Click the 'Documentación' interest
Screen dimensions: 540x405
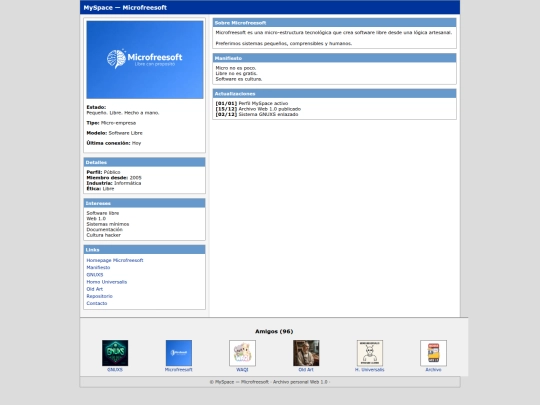click(104, 230)
